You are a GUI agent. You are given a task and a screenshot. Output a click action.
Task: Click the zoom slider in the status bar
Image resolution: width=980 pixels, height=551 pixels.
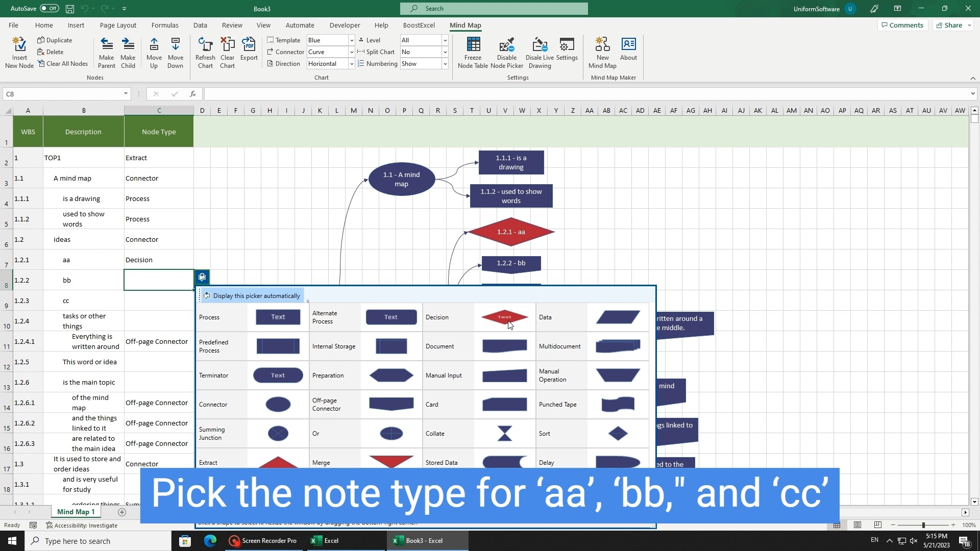click(x=923, y=525)
